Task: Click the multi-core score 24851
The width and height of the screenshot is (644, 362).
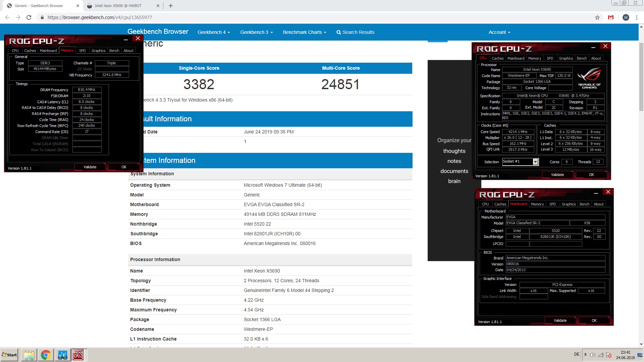Action: click(340, 84)
